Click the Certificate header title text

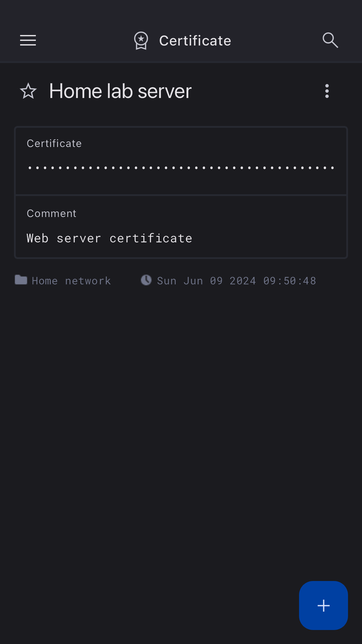tap(195, 41)
